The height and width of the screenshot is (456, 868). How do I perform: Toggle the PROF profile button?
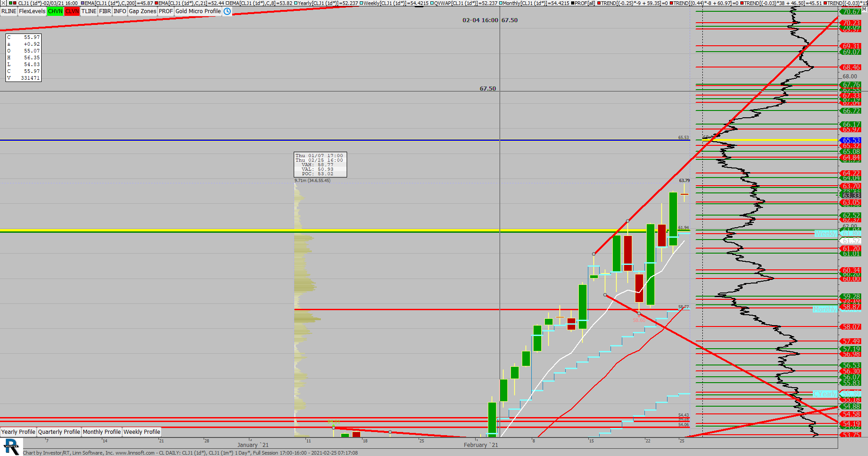click(x=166, y=11)
